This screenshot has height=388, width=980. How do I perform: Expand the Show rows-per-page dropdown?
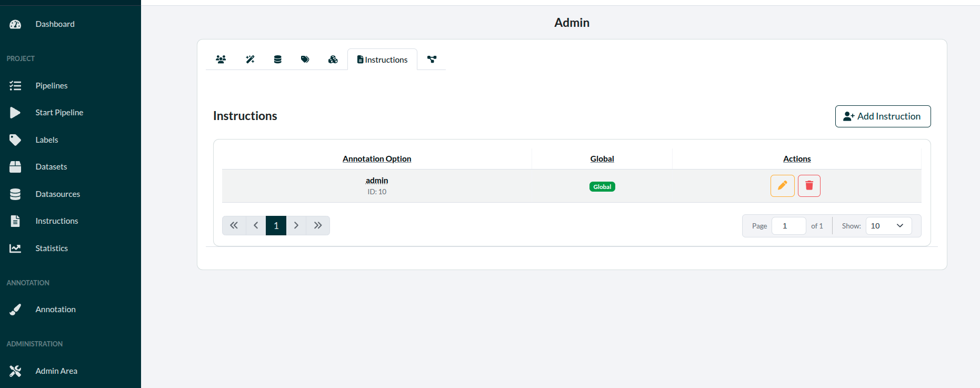tap(888, 226)
